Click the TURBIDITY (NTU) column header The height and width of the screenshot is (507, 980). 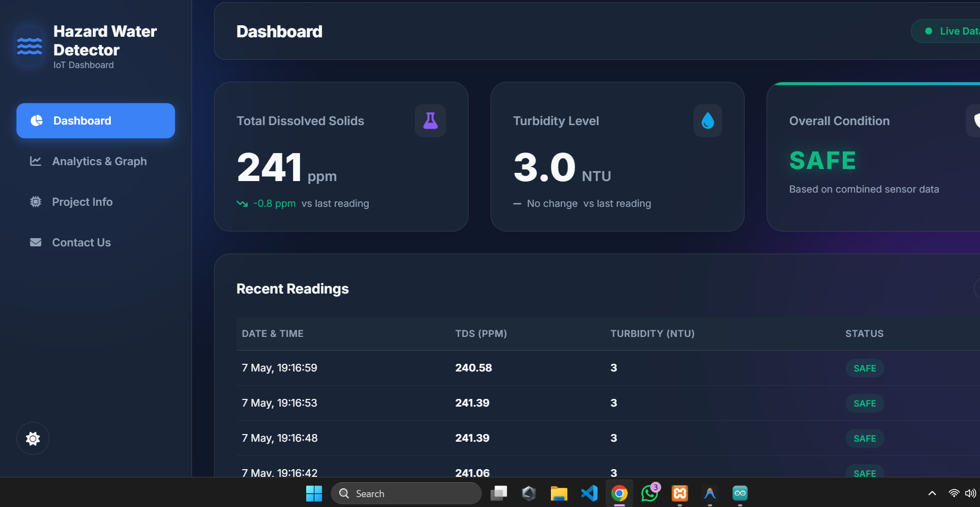652,334
